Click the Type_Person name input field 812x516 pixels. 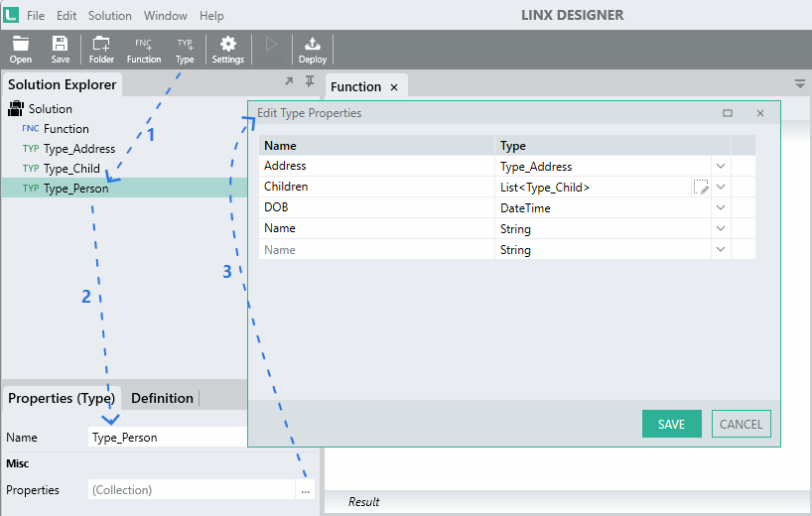coord(168,438)
